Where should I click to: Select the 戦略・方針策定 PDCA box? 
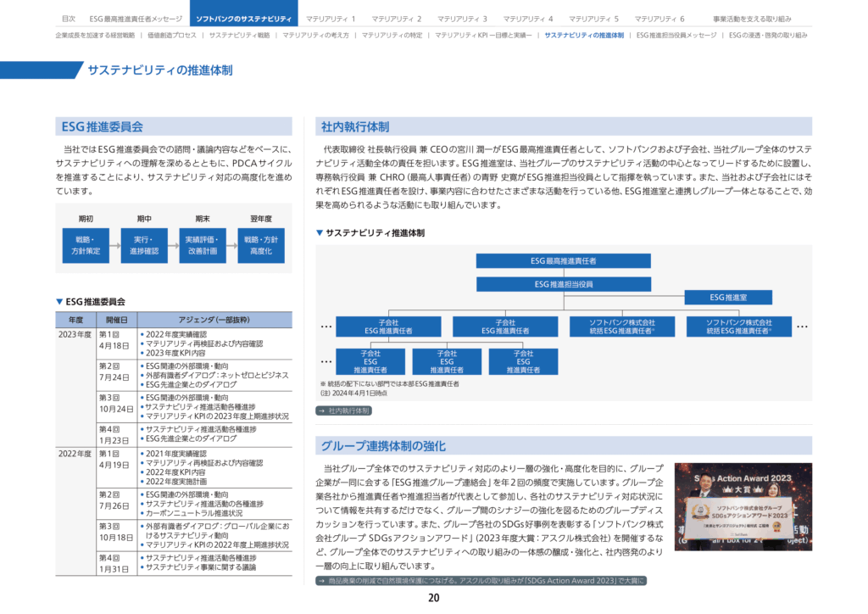pos(86,245)
